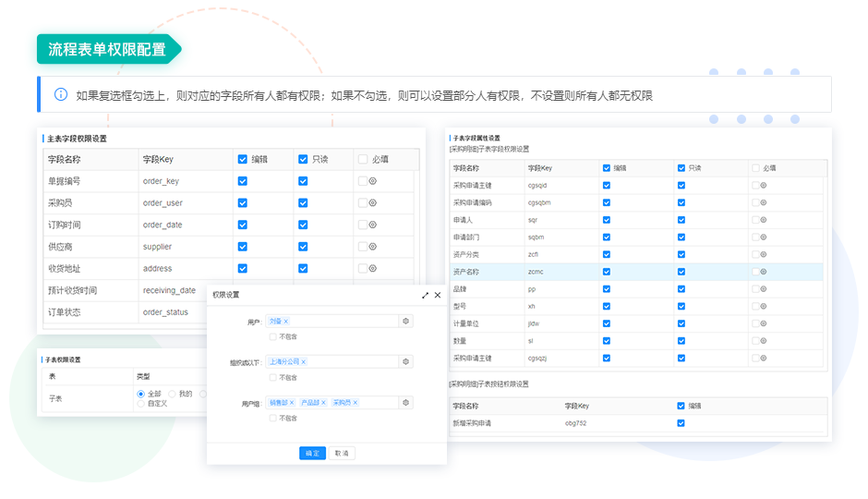Uncheck 编辑 checkbox for order_key row
This screenshot has height=499, width=868.
coord(243,181)
